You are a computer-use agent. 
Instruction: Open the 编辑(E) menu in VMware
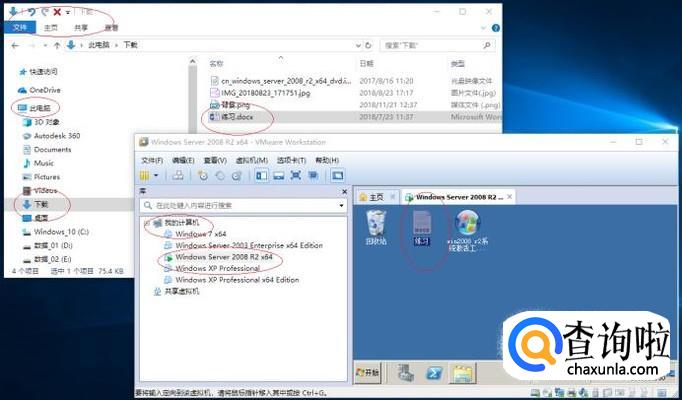click(x=183, y=160)
